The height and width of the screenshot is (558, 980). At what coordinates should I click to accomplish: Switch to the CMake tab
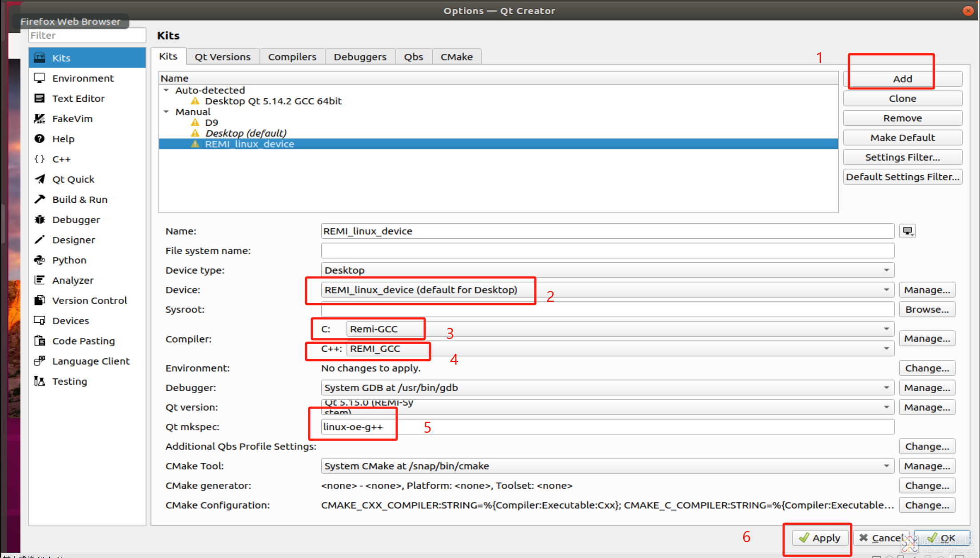point(457,57)
